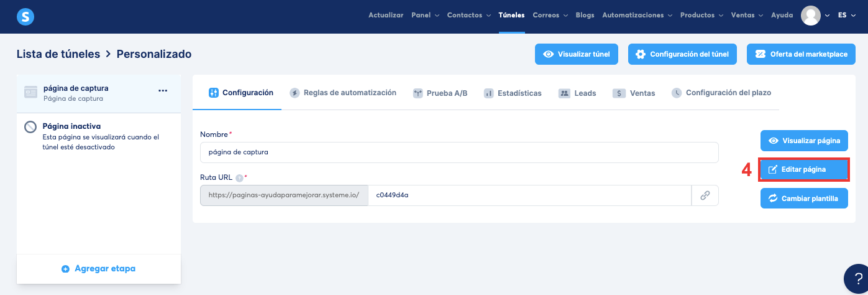
Task: Click the Cambiar plantilla button
Action: pyautogui.click(x=804, y=199)
